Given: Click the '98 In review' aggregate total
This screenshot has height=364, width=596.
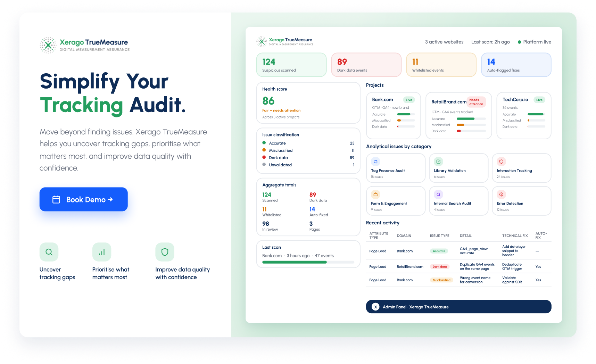Looking at the screenshot, I should point(270,226).
